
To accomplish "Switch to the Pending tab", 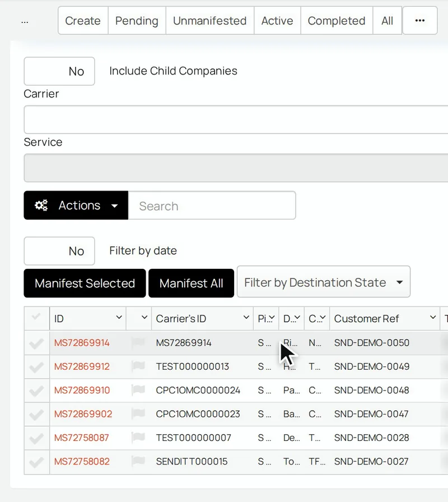I will 137,21.
